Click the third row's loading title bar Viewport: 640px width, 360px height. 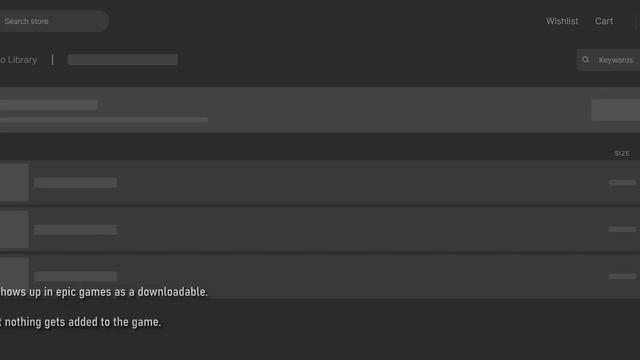[x=76, y=276]
